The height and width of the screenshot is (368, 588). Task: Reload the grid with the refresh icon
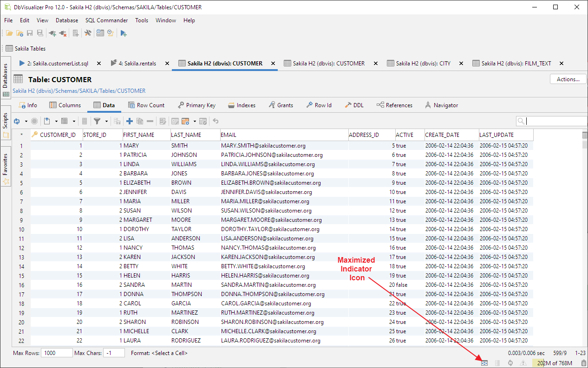(x=16, y=121)
